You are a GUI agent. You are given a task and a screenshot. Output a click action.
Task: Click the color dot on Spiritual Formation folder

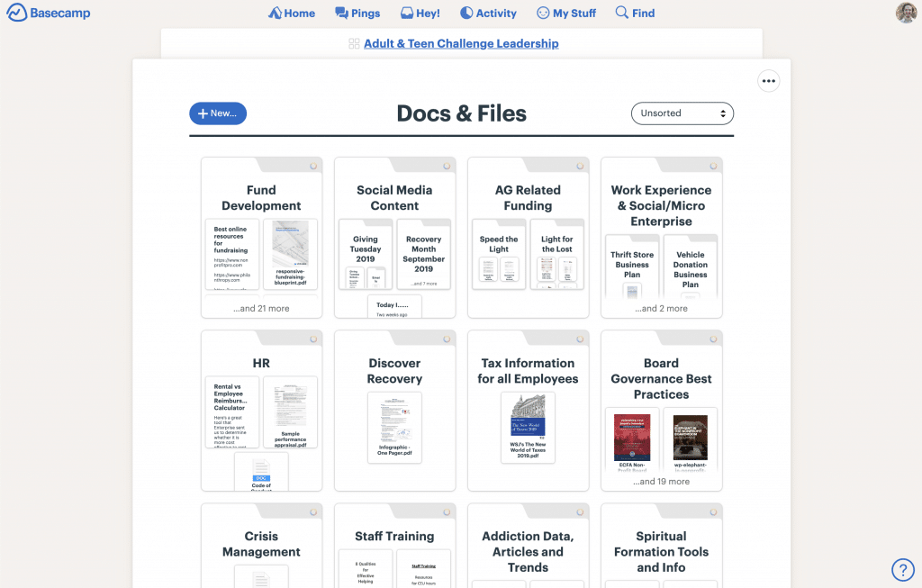pos(713,512)
